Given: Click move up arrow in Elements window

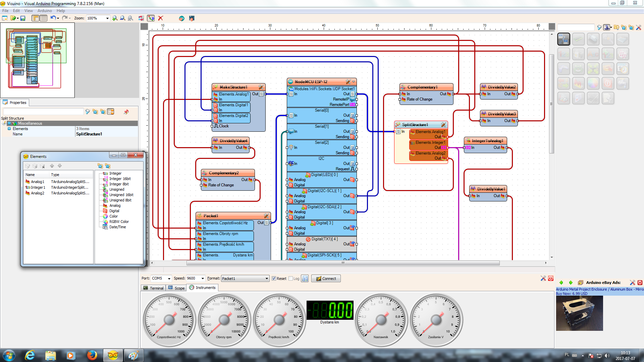Looking at the screenshot, I should point(52,166).
